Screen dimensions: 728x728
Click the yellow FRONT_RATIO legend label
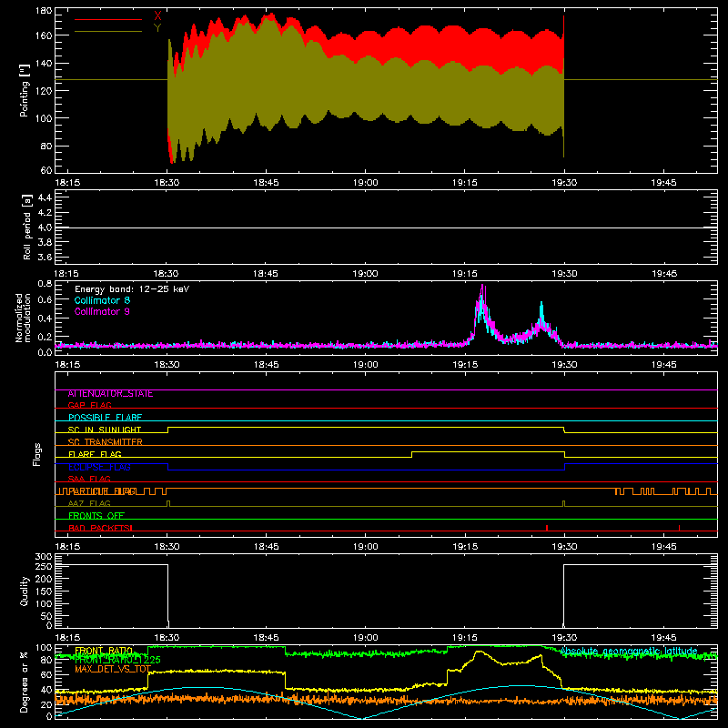[104, 651]
